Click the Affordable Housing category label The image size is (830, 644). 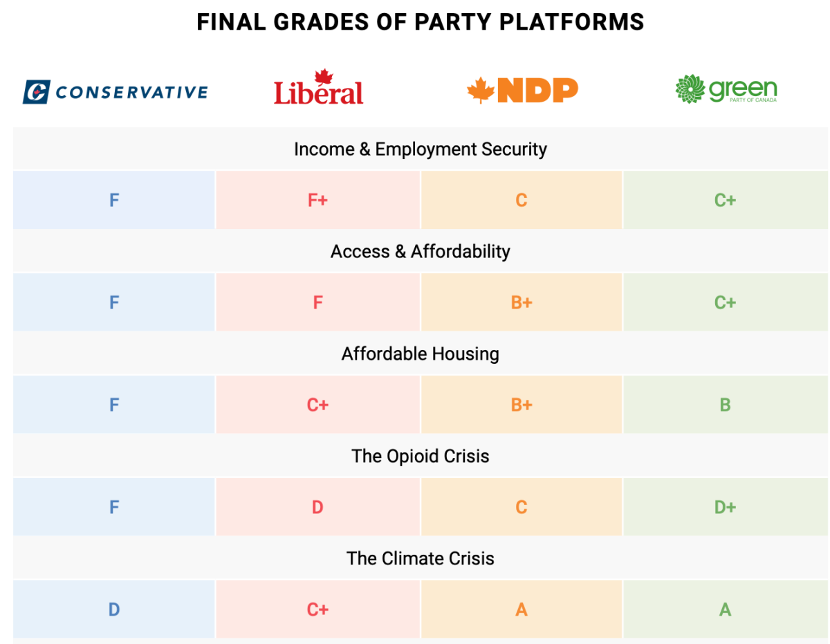point(421,353)
